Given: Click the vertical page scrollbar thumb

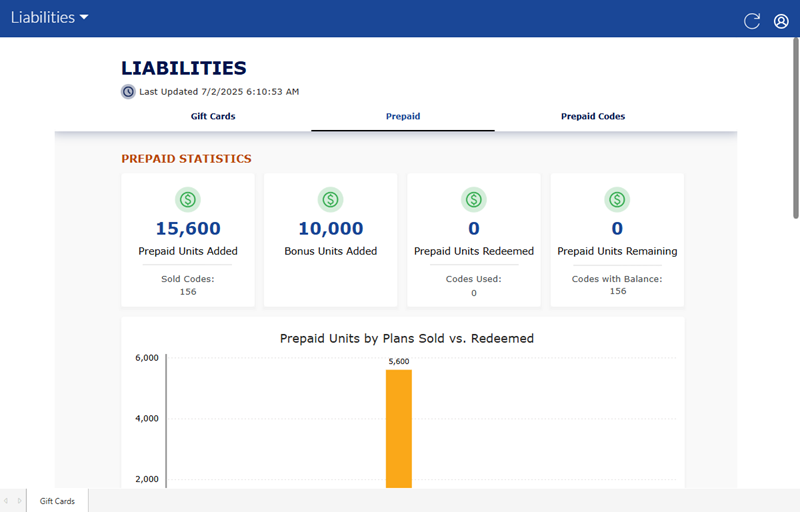Looking at the screenshot, I should (x=795, y=129).
